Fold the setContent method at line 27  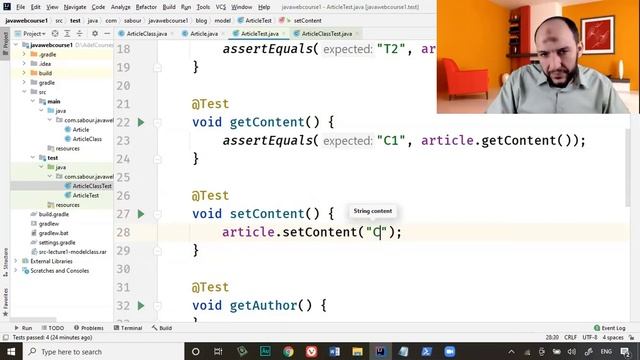(x=158, y=214)
